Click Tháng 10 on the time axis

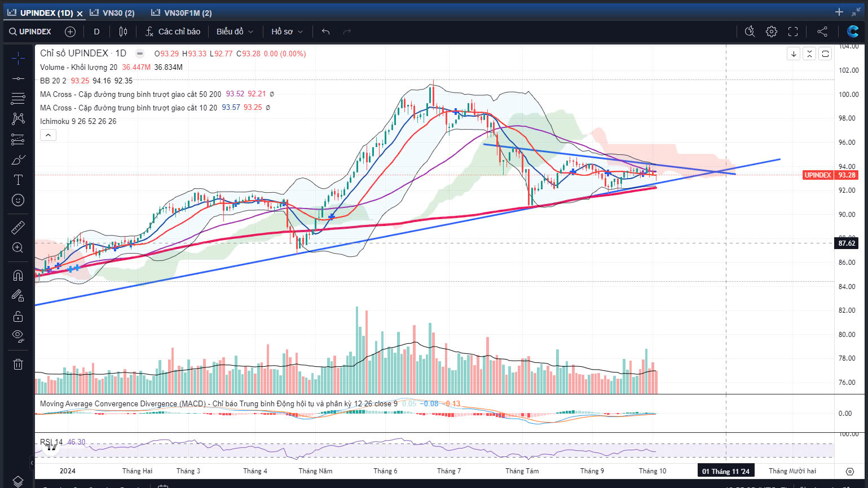[x=653, y=471]
